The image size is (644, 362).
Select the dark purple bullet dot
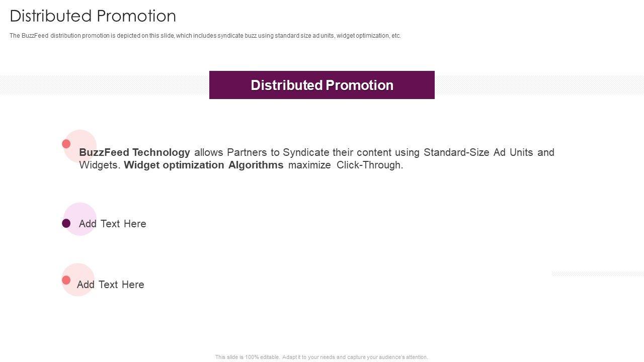66,223
